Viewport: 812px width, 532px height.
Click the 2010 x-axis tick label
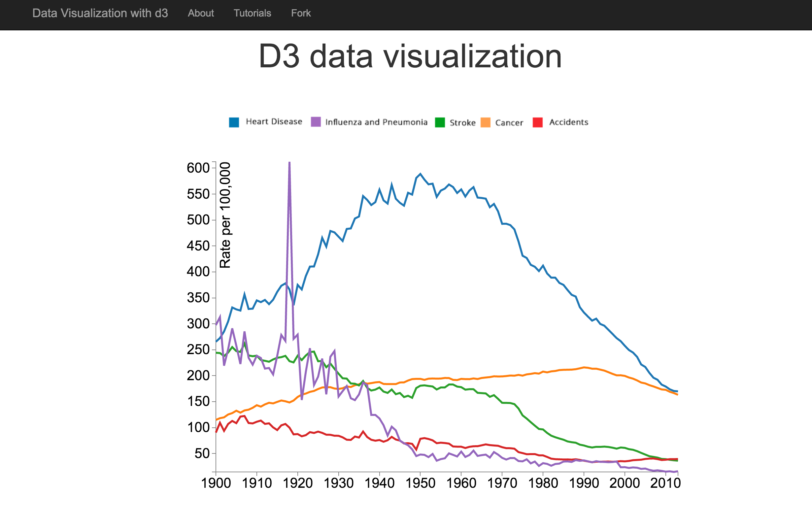(666, 483)
